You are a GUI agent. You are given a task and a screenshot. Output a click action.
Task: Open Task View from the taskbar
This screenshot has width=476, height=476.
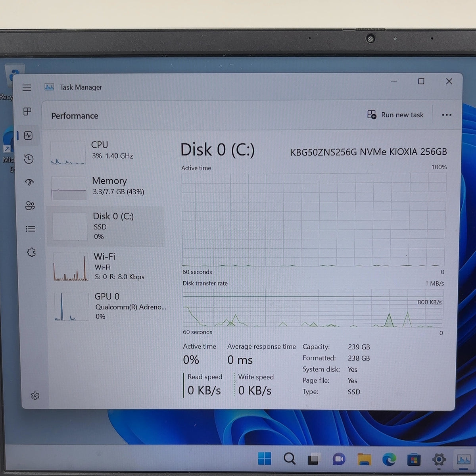[314, 459]
